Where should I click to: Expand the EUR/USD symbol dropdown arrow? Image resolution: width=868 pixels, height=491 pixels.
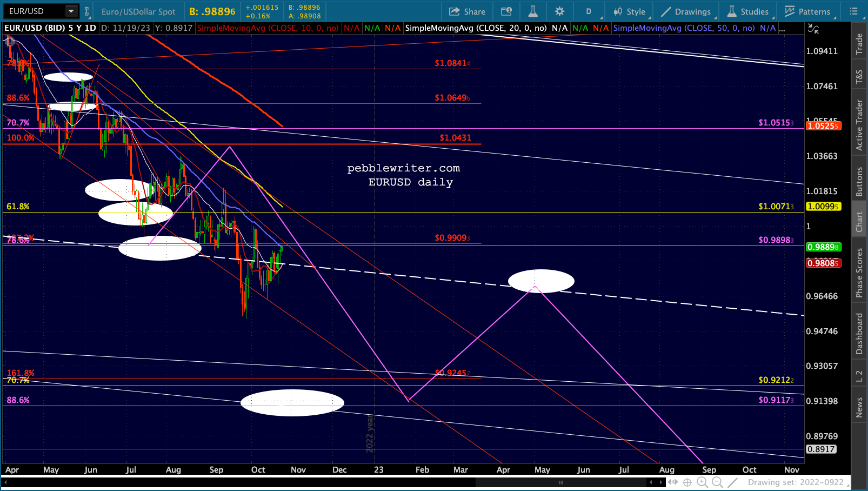[71, 11]
